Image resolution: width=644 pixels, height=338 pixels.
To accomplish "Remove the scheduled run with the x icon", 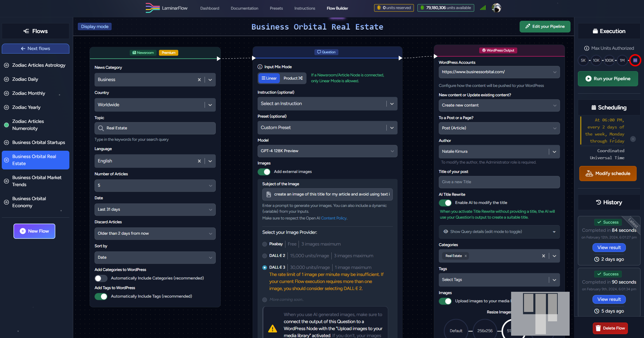I will pyautogui.click(x=633, y=139).
